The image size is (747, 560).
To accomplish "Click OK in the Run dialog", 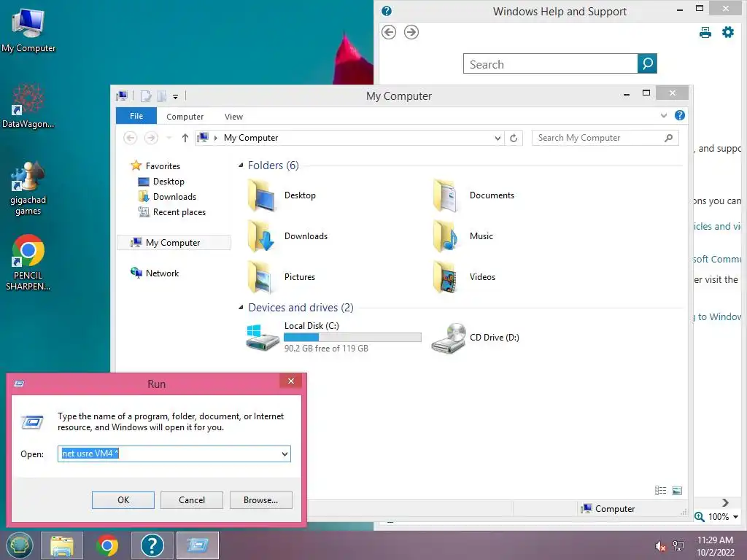I will click(123, 500).
